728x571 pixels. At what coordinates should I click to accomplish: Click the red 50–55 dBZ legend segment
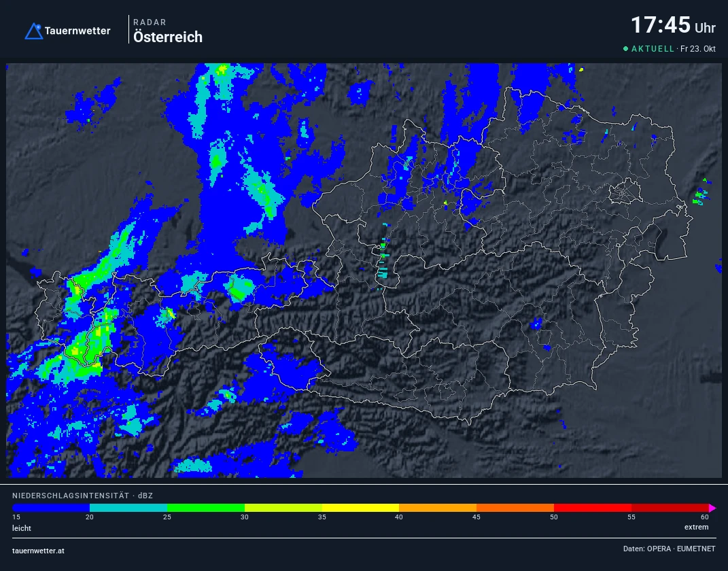pos(593,508)
